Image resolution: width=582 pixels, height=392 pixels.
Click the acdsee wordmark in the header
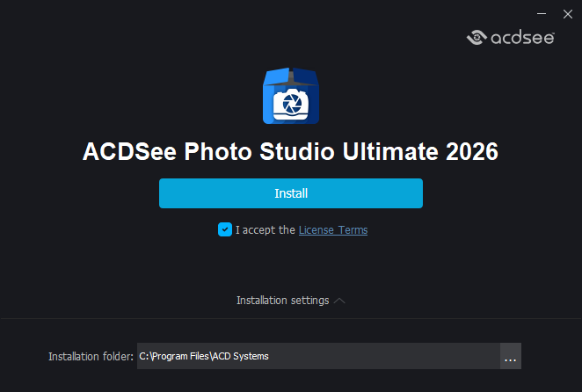[x=521, y=37]
